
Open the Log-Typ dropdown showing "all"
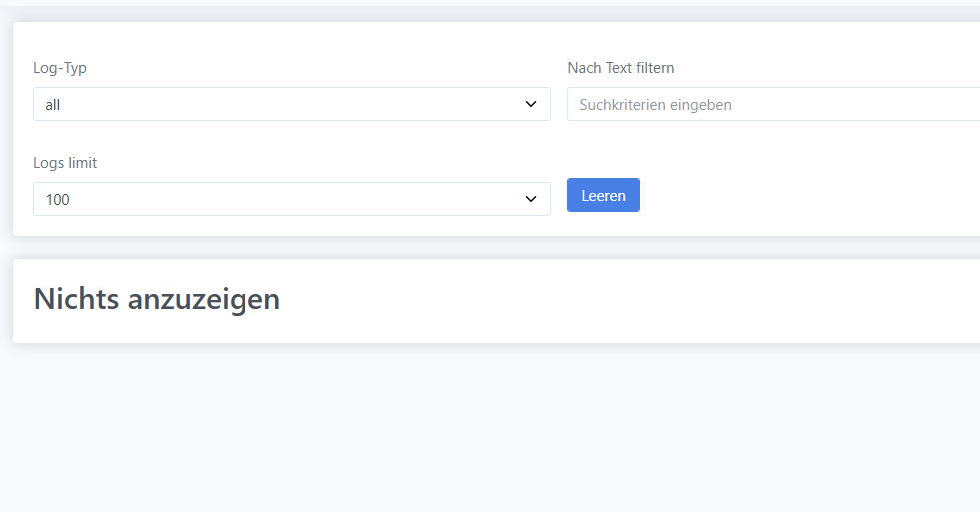[291, 104]
